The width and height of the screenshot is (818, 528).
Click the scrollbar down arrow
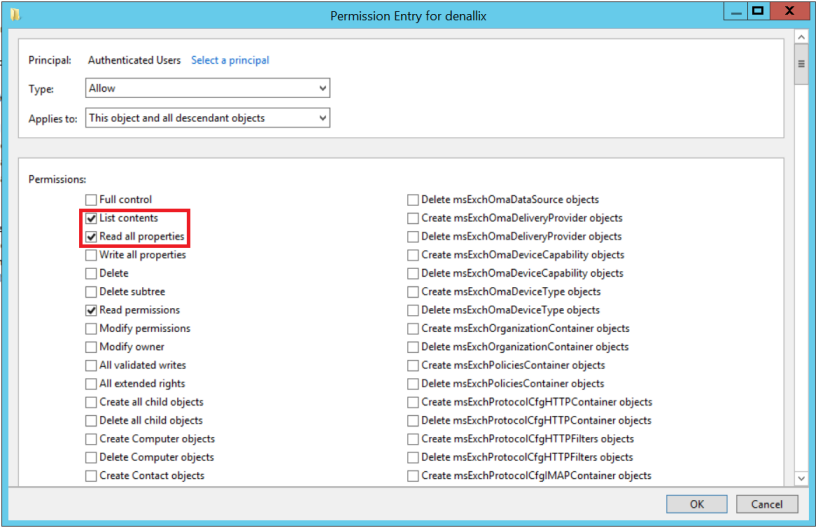click(801, 478)
